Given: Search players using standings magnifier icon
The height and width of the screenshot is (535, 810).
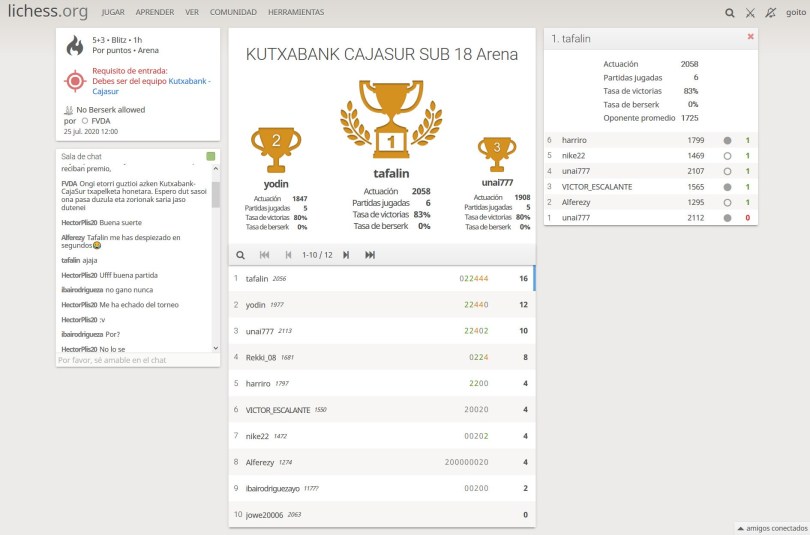Looking at the screenshot, I should 240,255.
